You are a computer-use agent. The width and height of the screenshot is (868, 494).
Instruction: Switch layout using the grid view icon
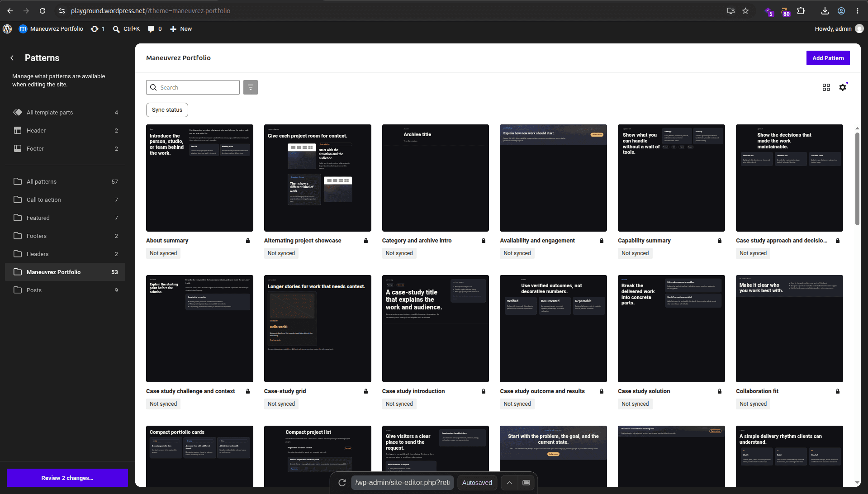point(826,87)
